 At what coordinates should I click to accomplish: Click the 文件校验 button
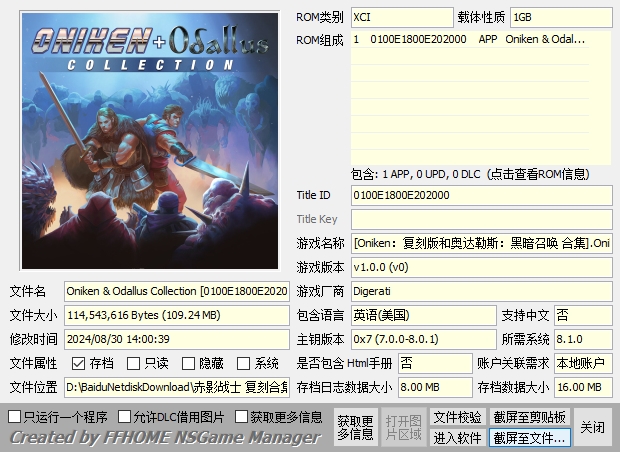point(457,416)
